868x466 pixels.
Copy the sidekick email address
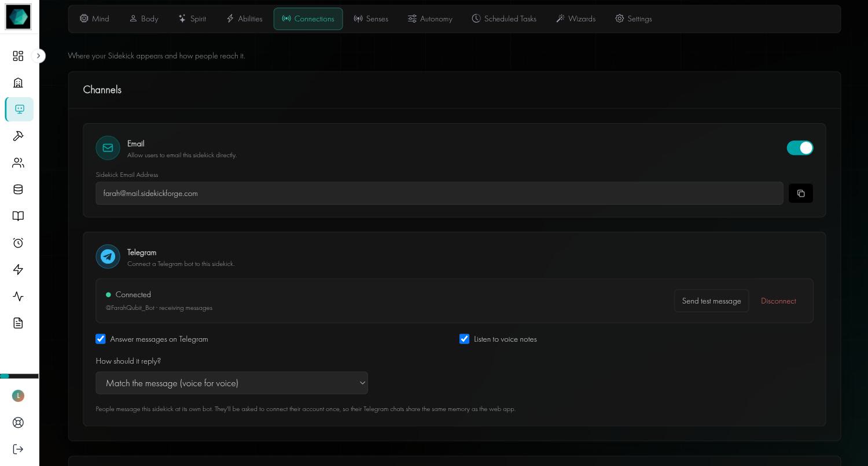pyautogui.click(x=801, y=193)
